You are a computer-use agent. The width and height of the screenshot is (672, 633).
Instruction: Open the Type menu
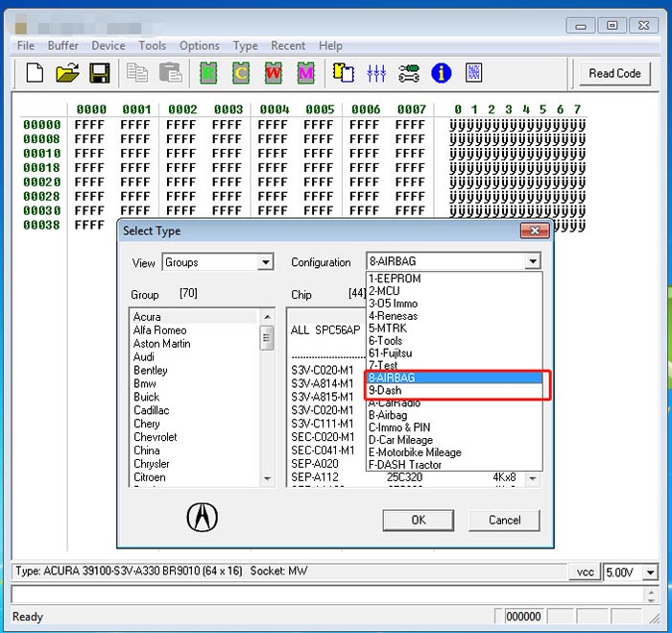pos(245,45)
